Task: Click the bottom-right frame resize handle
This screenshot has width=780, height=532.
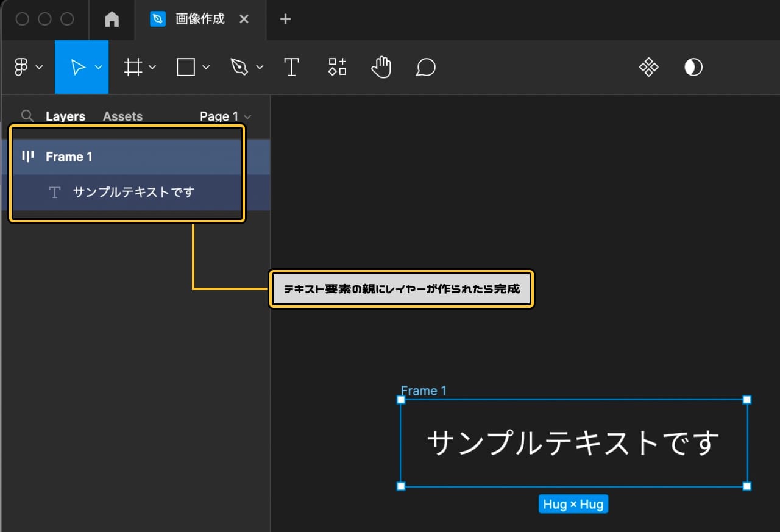Action: point(747,486)
